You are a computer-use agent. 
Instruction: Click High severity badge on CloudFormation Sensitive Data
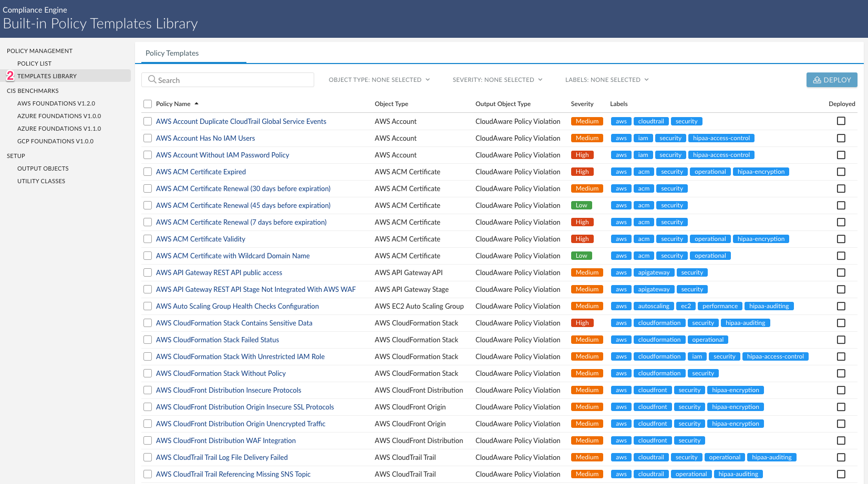point(582,323)
